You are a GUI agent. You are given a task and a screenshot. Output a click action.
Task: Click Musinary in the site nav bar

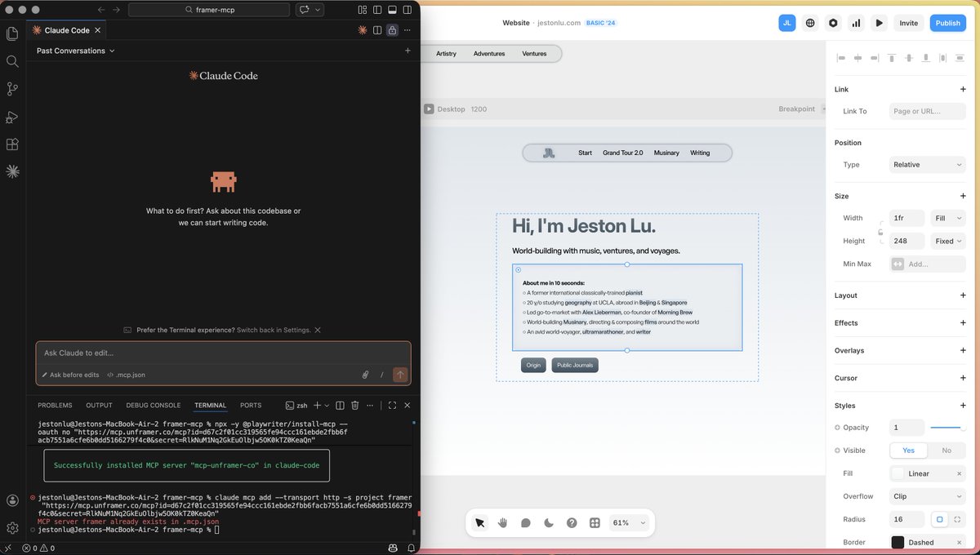(666, 153)
